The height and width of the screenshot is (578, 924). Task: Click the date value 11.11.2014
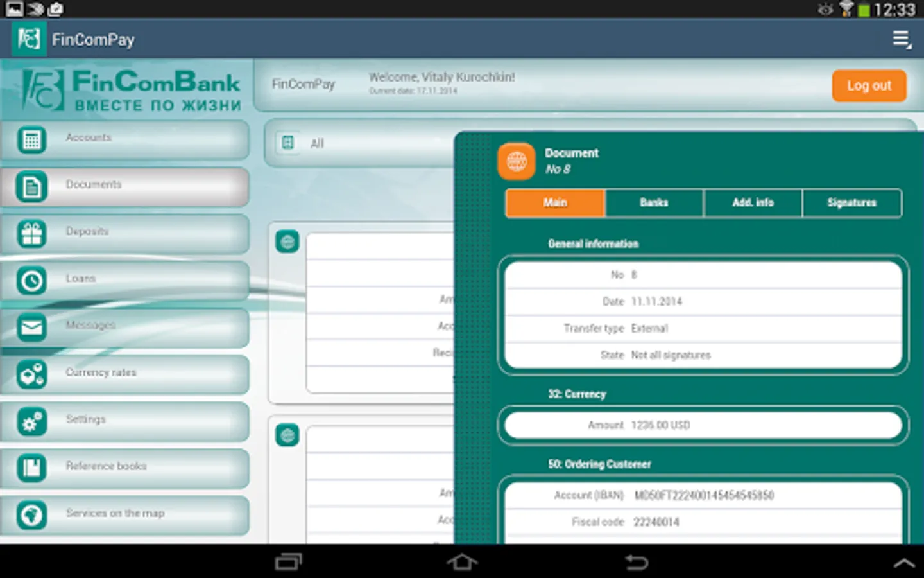point(656,302)
